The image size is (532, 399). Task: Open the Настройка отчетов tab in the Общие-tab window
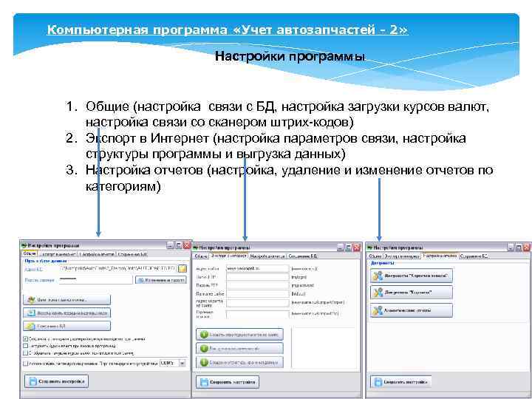pos(98,254)
